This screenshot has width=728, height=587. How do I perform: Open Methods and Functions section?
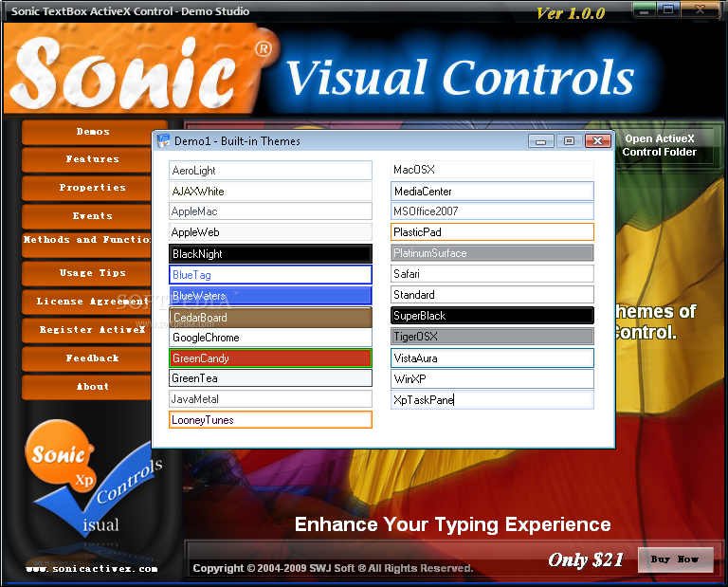88,245
